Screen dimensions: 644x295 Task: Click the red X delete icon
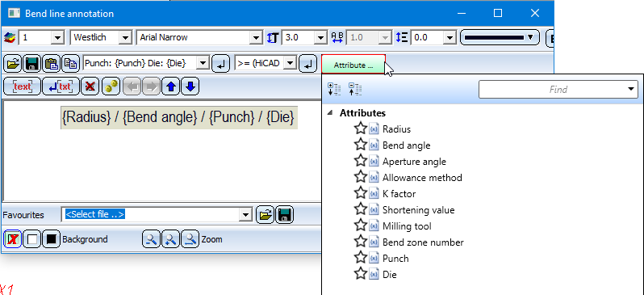tap(90, 86)
